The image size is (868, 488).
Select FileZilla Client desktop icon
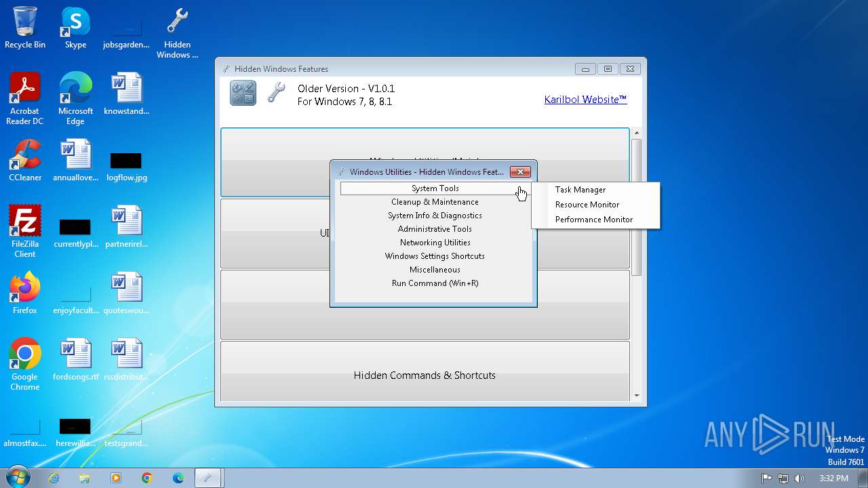click(25, 232)
